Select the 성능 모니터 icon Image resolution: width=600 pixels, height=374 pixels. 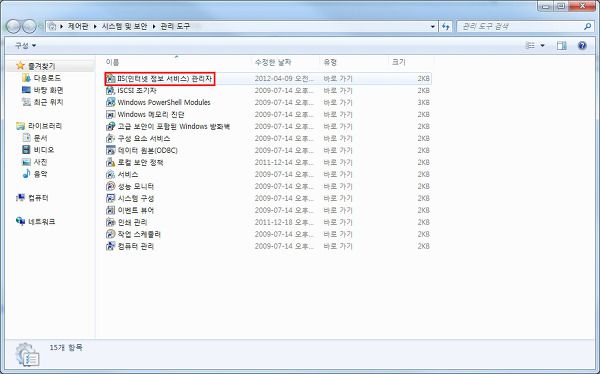[111, 186]
